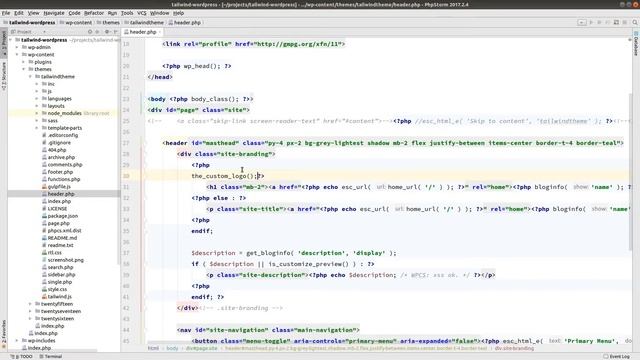The height and width of the screenshot is (360, 640).
Task: Open the Edit menu
Action: click(x=19, y=13)
